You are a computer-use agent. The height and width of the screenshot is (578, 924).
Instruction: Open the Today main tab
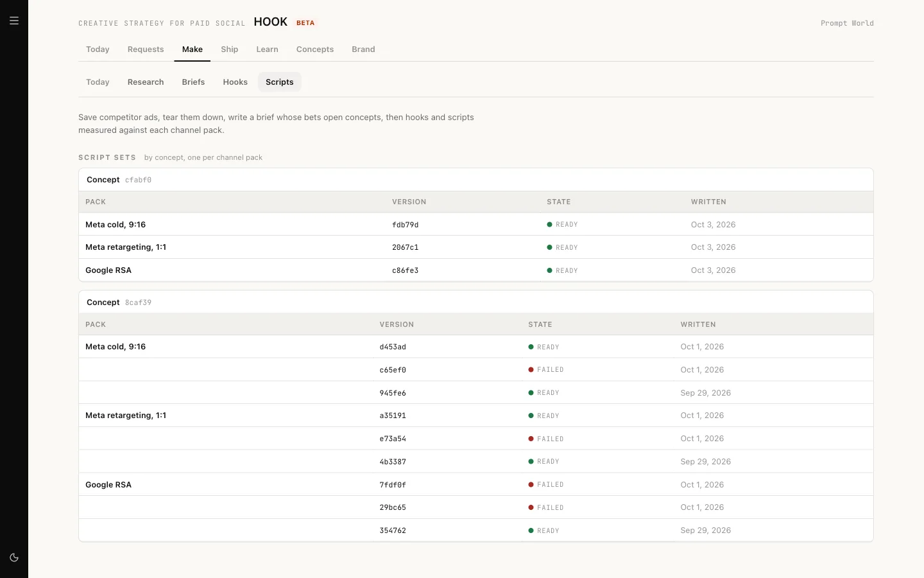[x=98, y=49]
